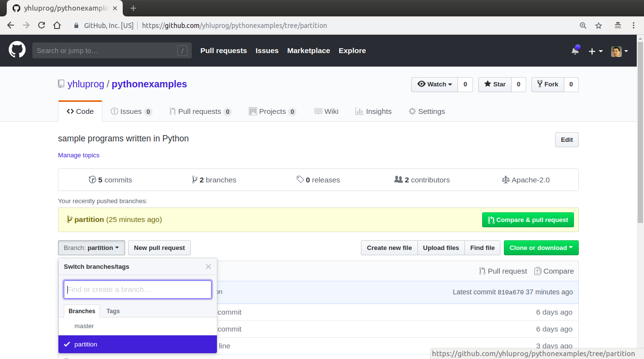Viewport: 644px width, 359px height.
Task: Click the Manage topics link
Action: (79, 155)
